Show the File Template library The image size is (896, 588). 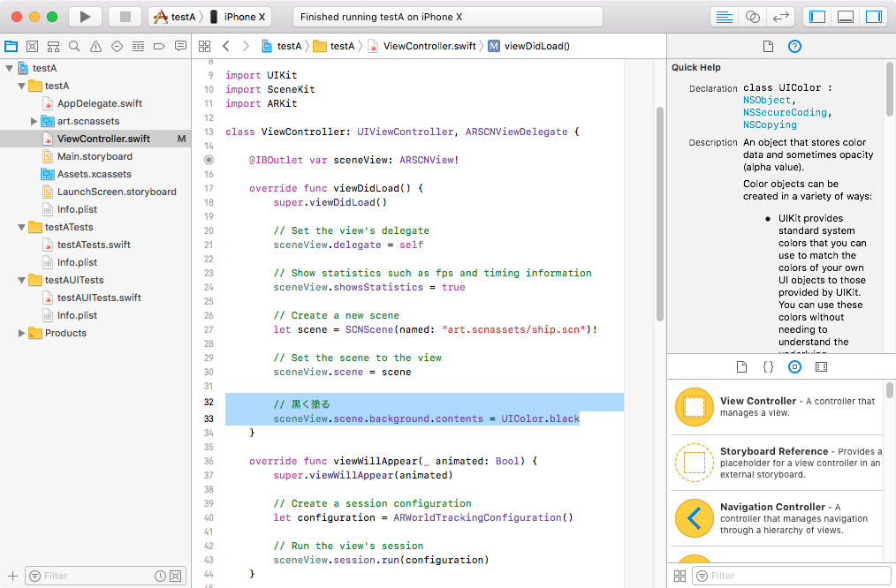pos(741,366)
